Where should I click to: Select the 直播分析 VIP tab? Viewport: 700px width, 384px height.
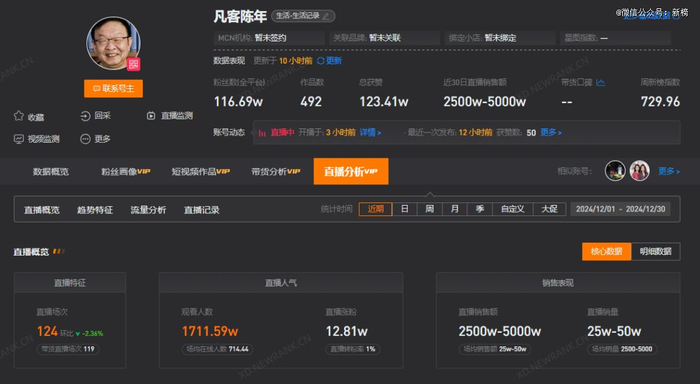[x=351, y=171]
